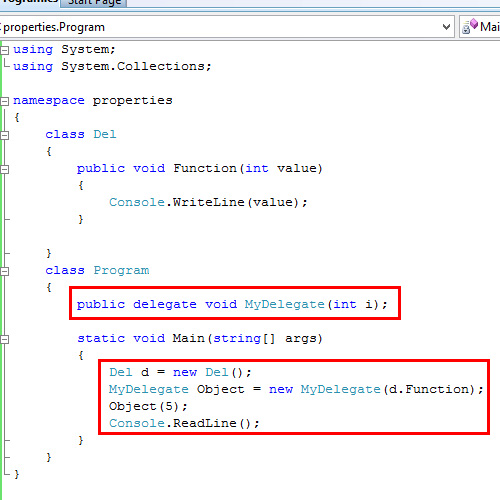Open the properties.Program type dropdown
The height and width of the screenshot is (500, 500).
point(446,27)
